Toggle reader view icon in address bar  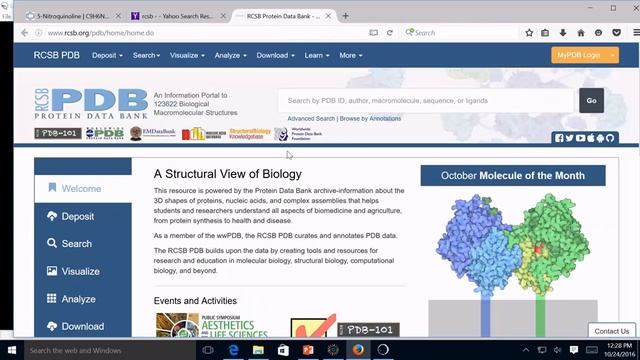pos(373,33)
